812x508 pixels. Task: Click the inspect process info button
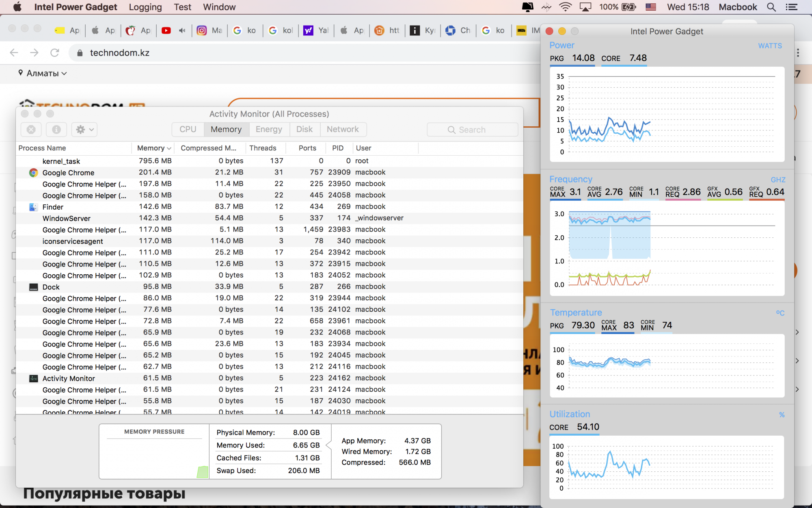pos(56,130)
